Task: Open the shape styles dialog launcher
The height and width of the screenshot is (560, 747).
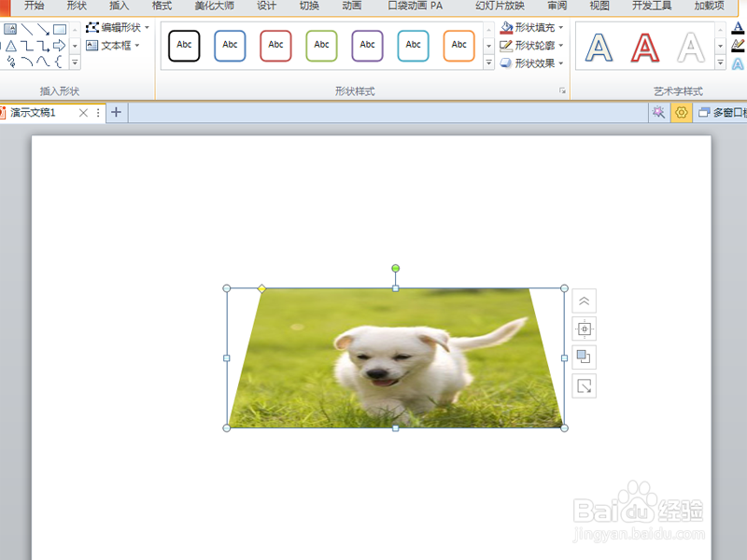Action: point(562,91)
